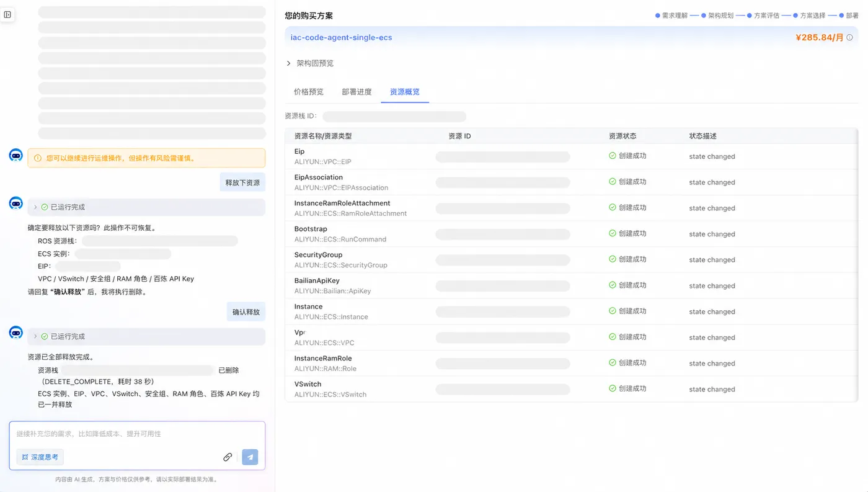Viewport: 868px width, 492px height.
Task: Click ALIYUN::ECS::RunCommand type text
Action: click(x=340, y=239)
